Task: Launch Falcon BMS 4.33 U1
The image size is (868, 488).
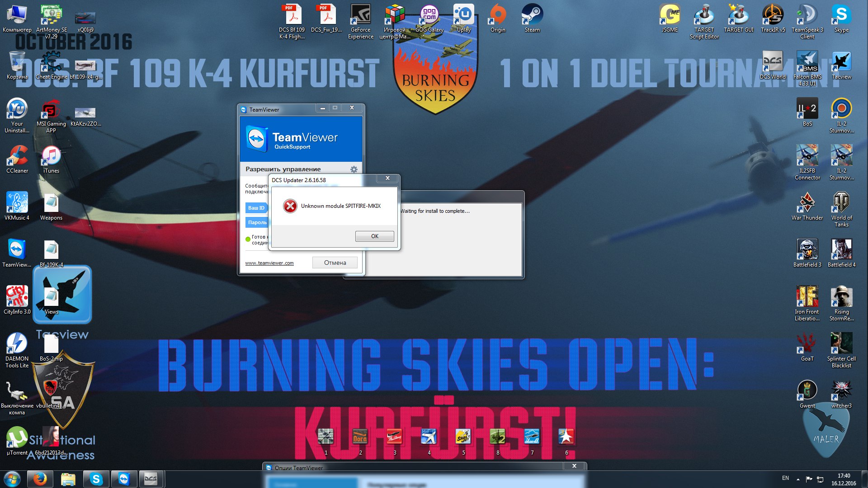Action: (807, 68)
